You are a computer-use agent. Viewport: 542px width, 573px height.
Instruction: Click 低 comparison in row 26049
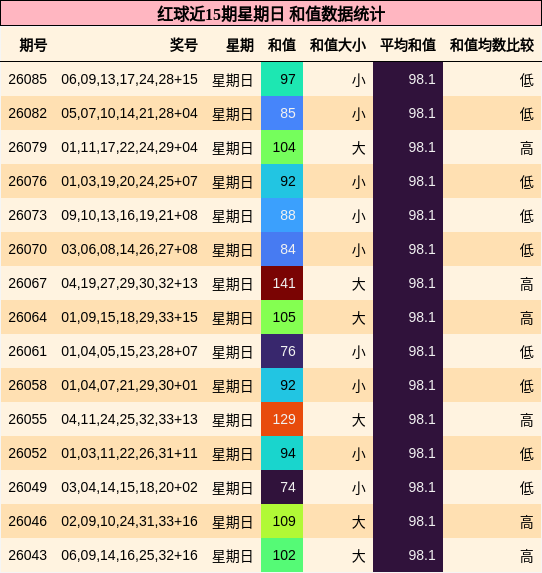click(527, 488)
